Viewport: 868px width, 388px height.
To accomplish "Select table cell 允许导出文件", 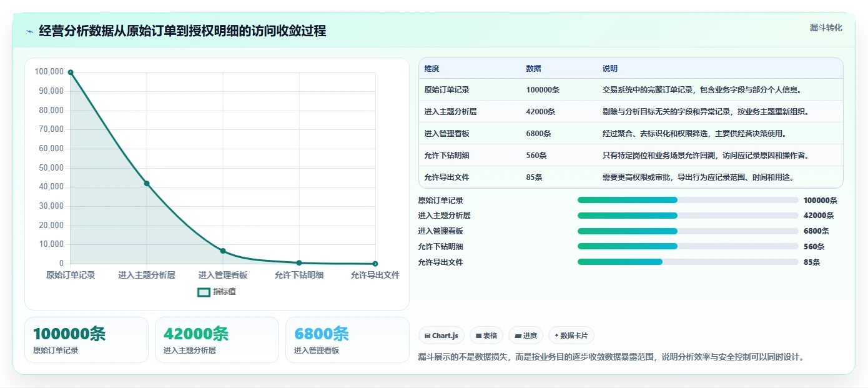I will [x=446, y=177].
